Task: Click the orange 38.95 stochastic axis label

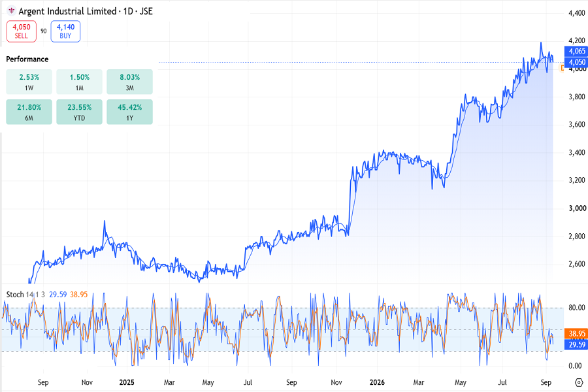Action: tap(576, 333)
